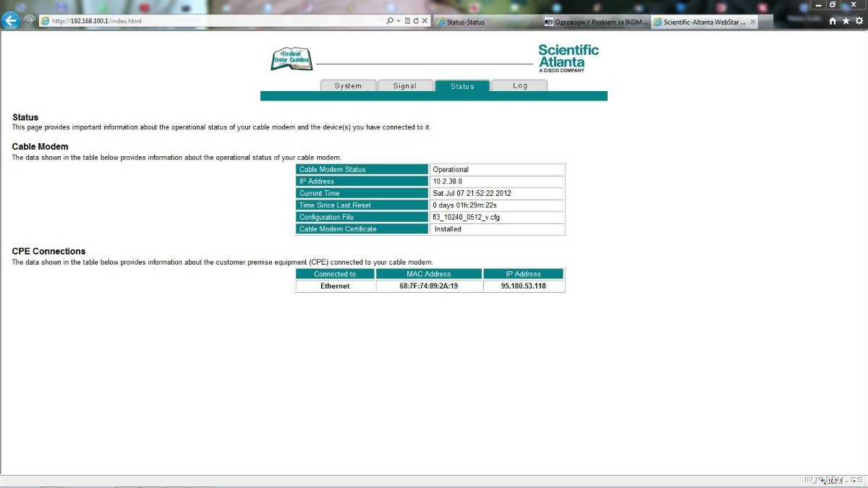Click the IP Address column header in CPE table

click(x=524, y=274)
